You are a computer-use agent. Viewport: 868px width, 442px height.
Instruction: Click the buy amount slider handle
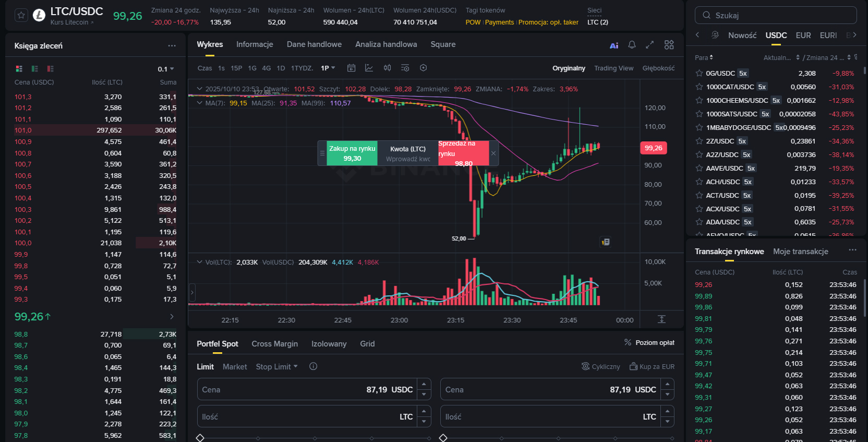[200, 438]
